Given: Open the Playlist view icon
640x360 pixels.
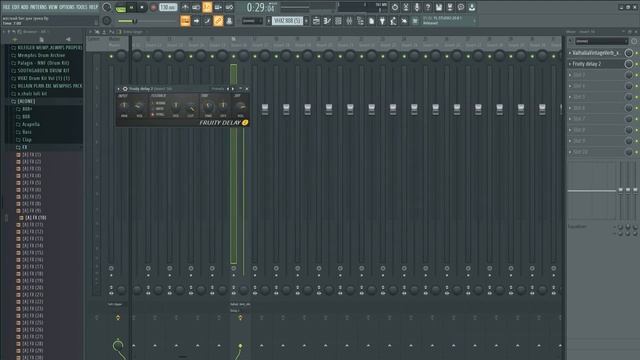Looking at the screenshot, I should click(x=316, y=21).
